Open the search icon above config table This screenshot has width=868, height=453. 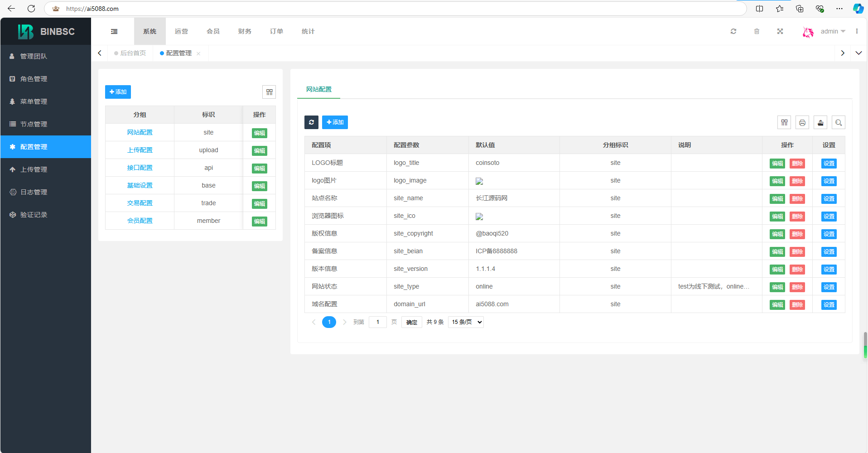(x=839, y=122)
